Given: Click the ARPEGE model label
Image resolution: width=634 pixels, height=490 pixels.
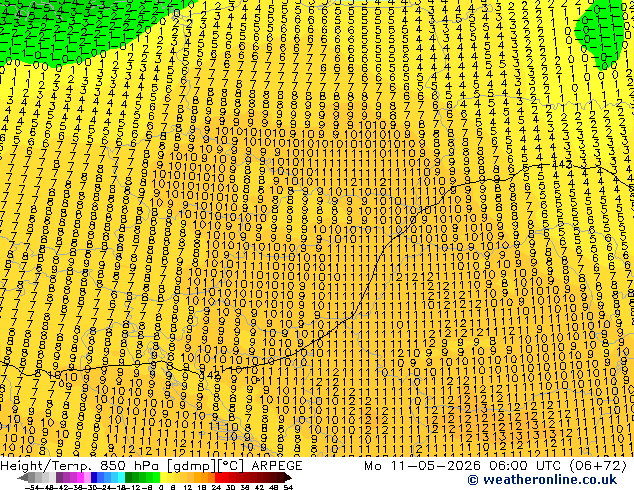Looking at the screenshot, I should (277, 466).
